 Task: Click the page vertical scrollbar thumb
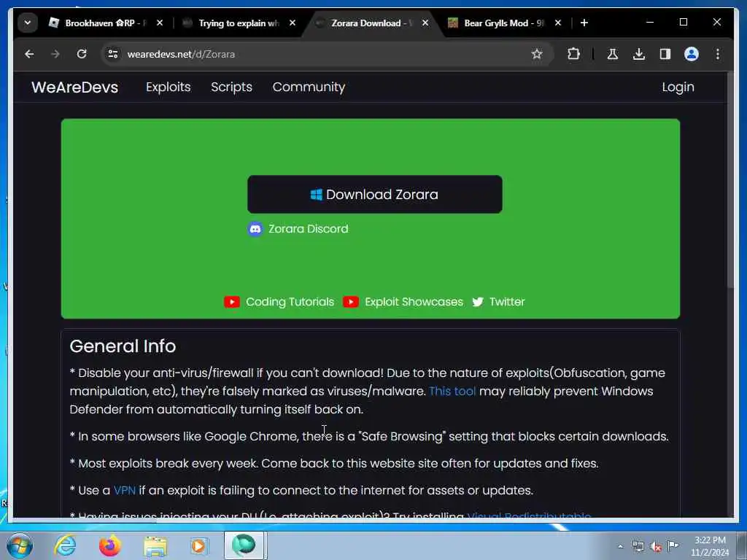[x=730, y=181]
